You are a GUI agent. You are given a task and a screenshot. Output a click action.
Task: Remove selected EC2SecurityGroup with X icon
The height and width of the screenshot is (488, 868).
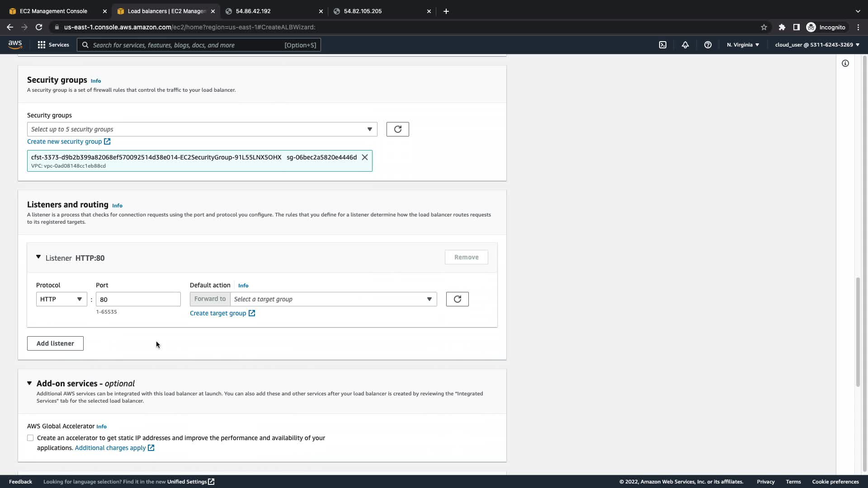point(365,157)
